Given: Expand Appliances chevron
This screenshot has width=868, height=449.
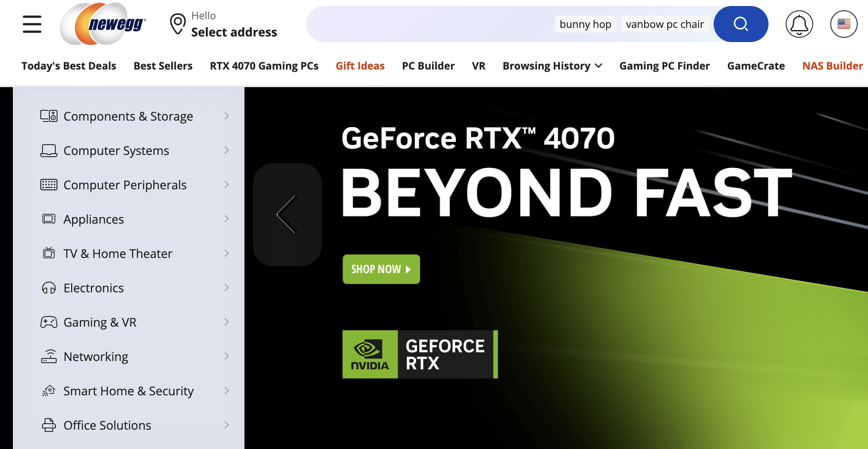Looking at the screenshot, I should 226,219.
